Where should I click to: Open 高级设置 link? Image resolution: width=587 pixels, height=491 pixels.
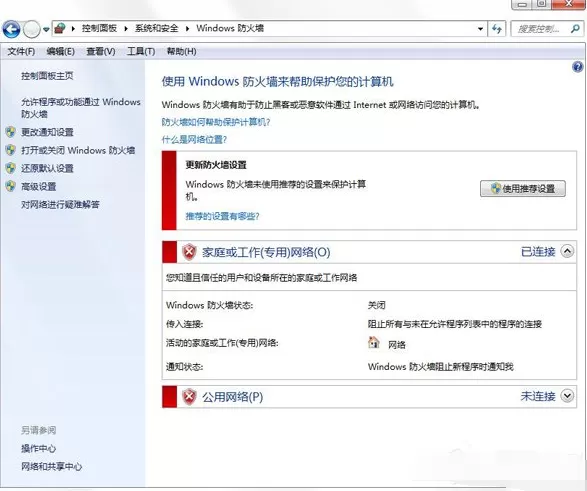click(39, 186)
